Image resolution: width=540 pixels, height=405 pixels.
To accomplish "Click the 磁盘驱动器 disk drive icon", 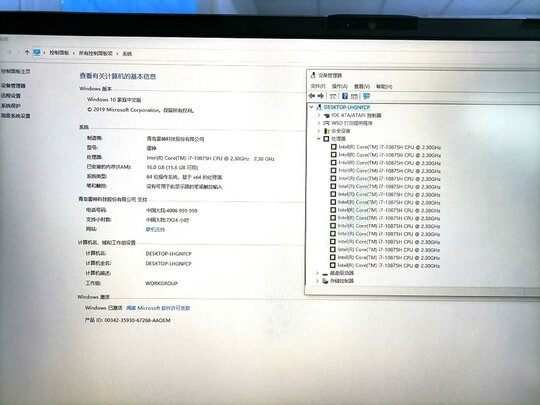I will (x=325, y=273).
